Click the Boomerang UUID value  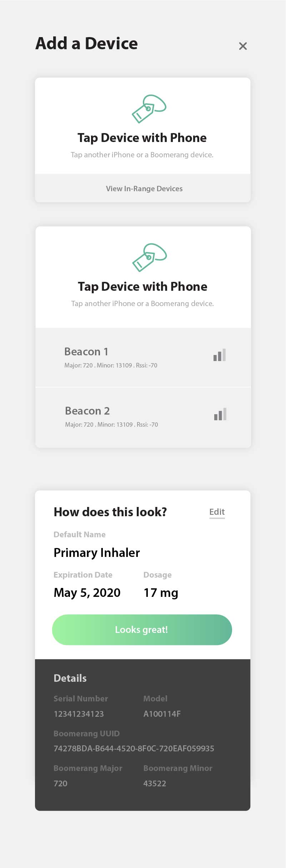pyautogui.click(x=134, y=748)
